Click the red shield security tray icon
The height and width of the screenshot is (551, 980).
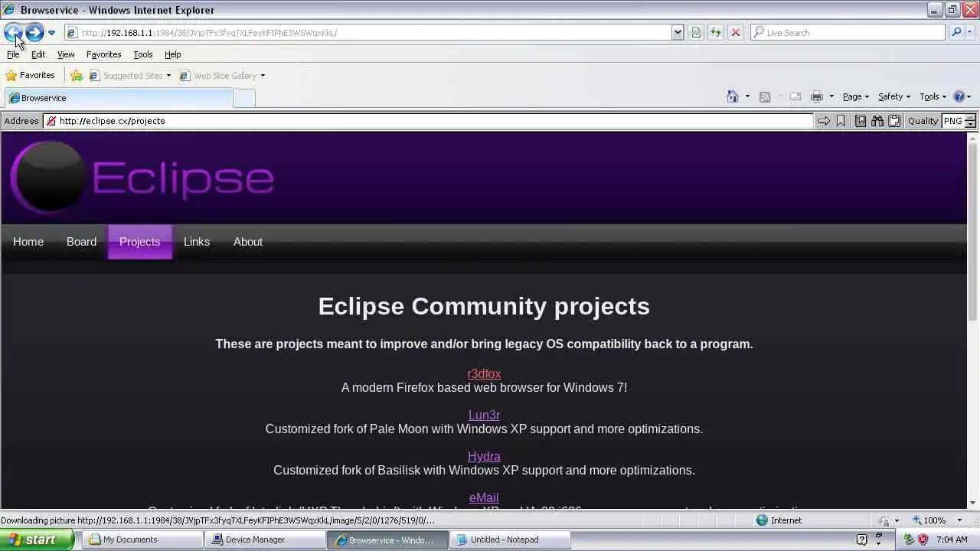tap(923, 540)
